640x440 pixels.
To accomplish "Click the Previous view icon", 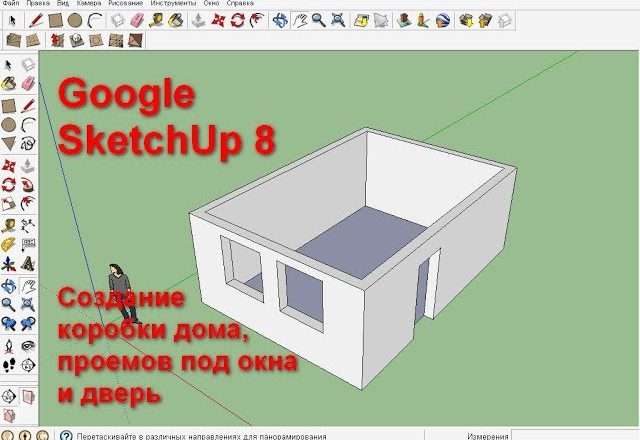I will click(9, 324).
